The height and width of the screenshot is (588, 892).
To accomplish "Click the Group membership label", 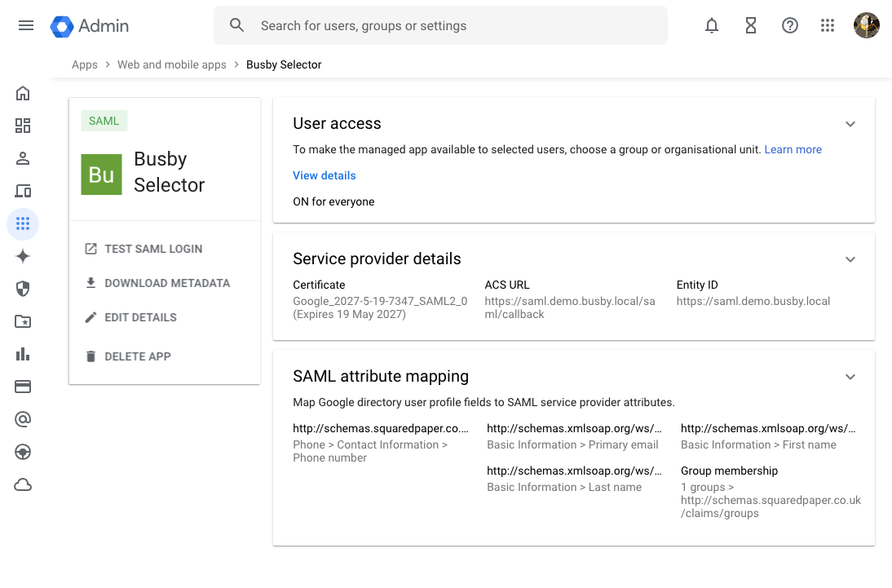I will 729,471.
